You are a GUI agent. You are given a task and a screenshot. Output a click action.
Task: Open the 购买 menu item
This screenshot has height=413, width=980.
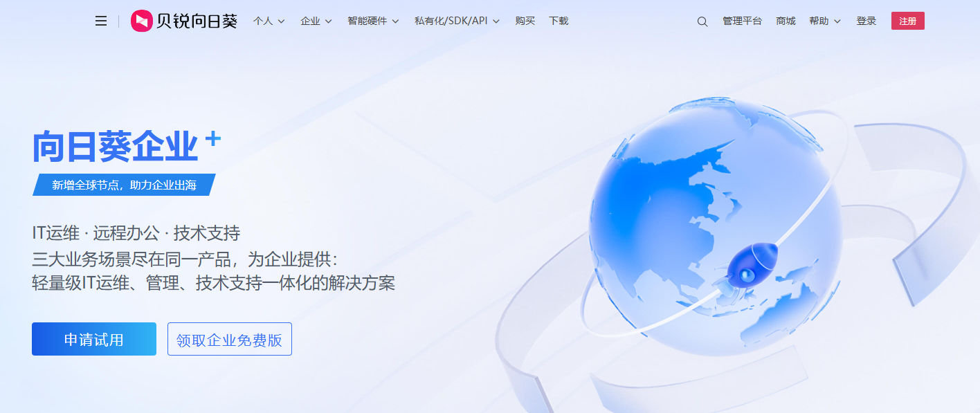coord(525,21)
